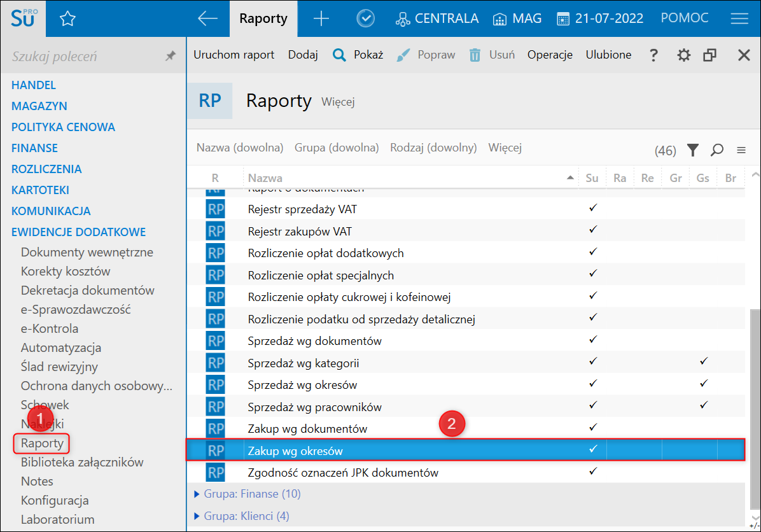The width and height of the screenshot is (761, 532).
Task: Select Raporty in the left sidebar
Action: tap(42, 443)
